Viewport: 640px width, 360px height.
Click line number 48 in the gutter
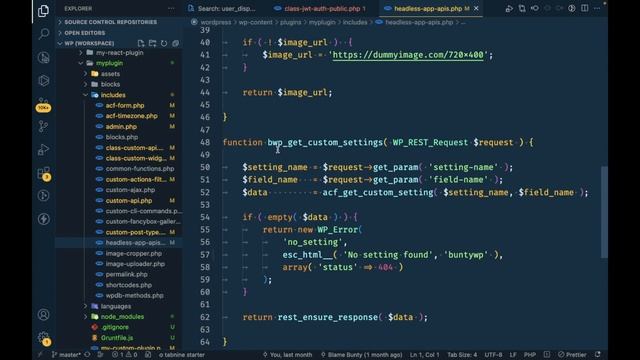[x=205, y=142]
